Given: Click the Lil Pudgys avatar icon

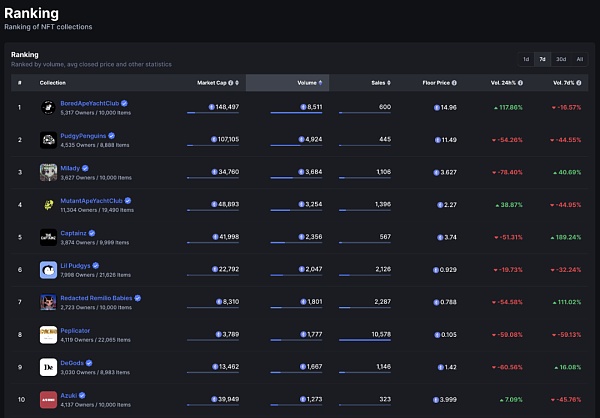Looking at the screenshot, I should 48,269.
